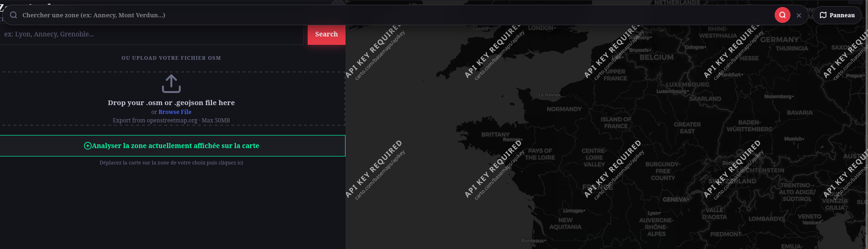Click the Limoges city label
This screenshot has width=868, height=249.
pyautogui.click(x=574, y=211)
